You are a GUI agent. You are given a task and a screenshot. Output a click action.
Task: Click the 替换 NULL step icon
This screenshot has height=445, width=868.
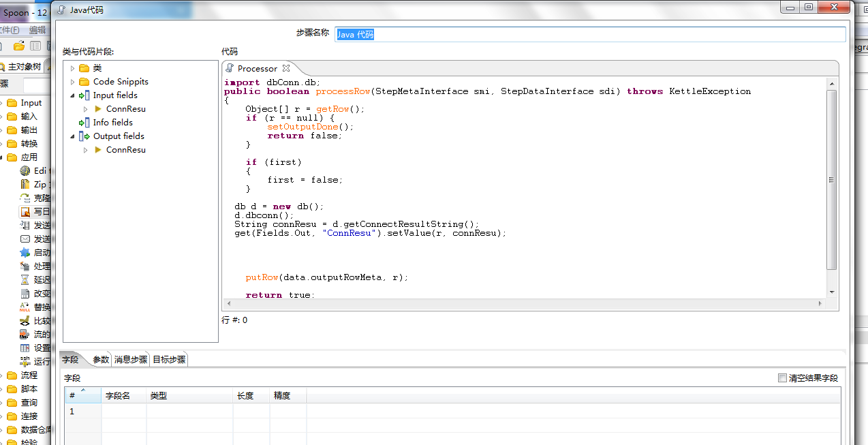tap(25, 307)
